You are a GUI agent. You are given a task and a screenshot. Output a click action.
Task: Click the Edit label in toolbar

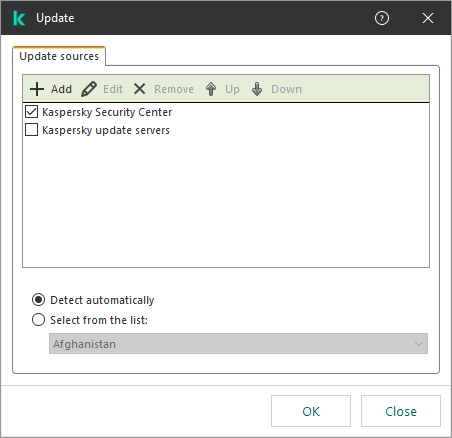pyautogui.click(x=113, y=89)
